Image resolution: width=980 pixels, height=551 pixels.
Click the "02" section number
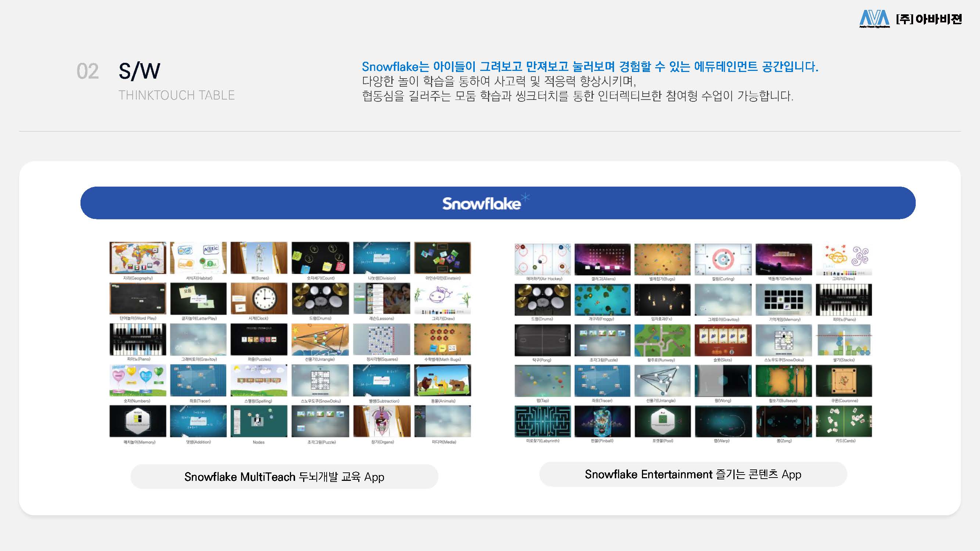[87, 71]
